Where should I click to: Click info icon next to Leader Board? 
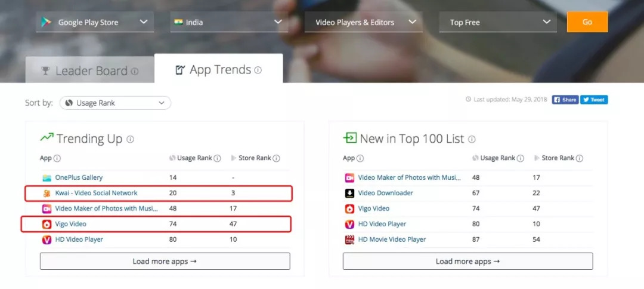(x=135, y=71)
